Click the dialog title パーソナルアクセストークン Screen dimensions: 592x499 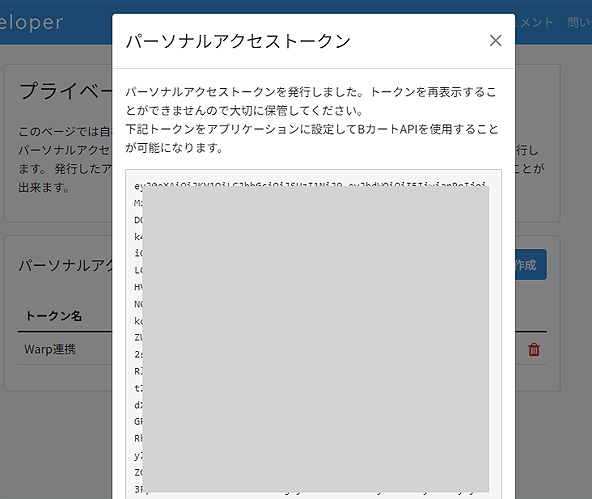pyautogui.click(x=238, y=41)
